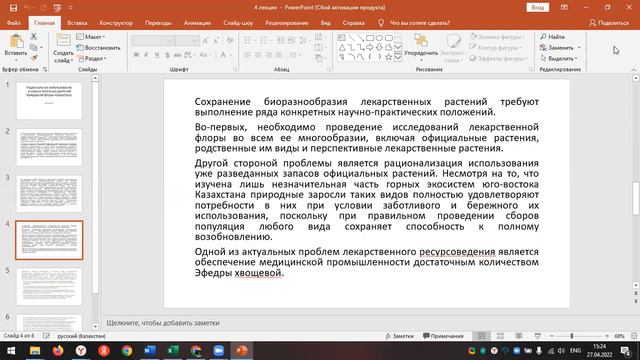The height and width of the screenshot is (360, 640).
Task: Open the Файл tab
Action: point(13,23)
